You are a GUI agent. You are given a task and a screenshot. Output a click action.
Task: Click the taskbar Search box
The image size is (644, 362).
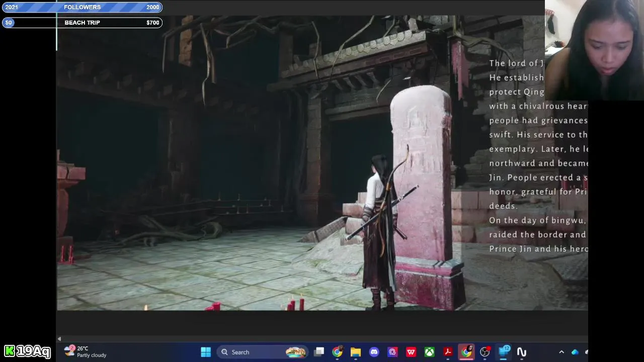tap(263, 352)
